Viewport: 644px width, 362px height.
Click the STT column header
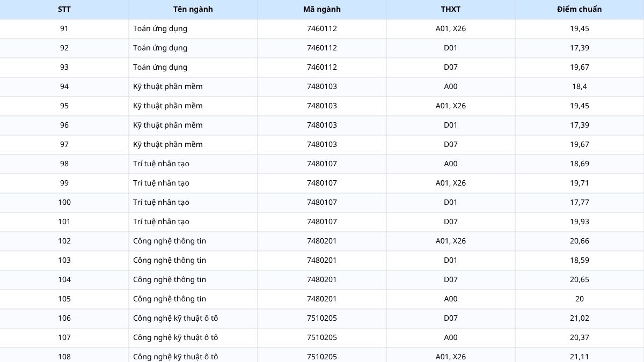pos(64,9)
